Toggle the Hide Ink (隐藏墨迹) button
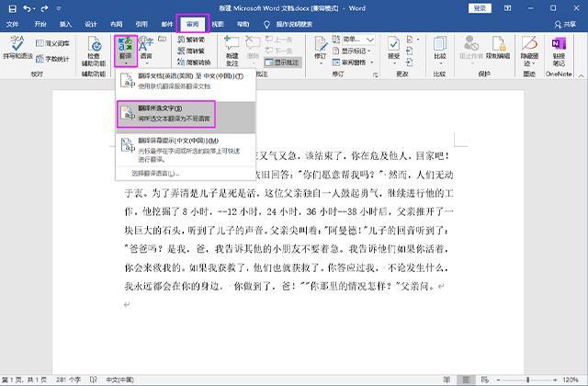This screenshot has height=386, width=588. (x=529, y=51)
